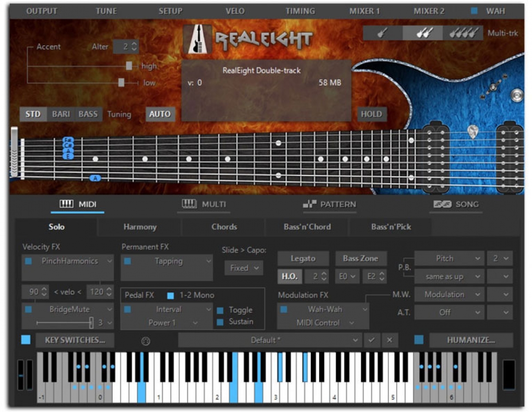Open the M.W. Modulation dropdown
Image resolution: width=532 pixels, height=412 pixels.
click(449, 294)
